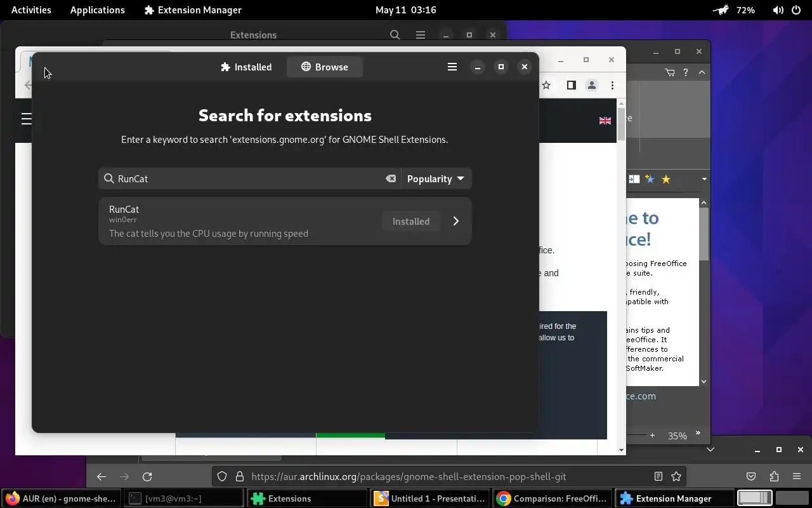
Task: Select UK flag language icon on webpage
Action: (x=605, y=121)
